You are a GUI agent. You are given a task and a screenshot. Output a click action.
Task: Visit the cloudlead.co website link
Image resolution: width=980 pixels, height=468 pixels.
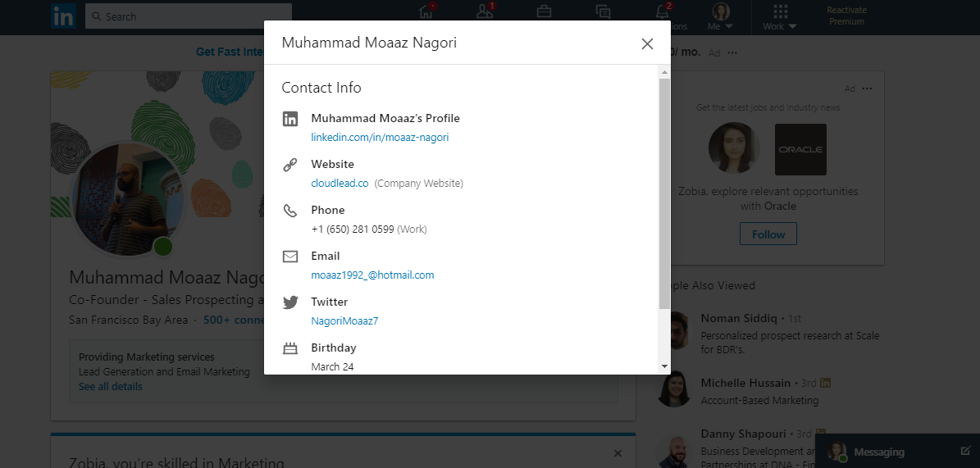coord(340,183)
